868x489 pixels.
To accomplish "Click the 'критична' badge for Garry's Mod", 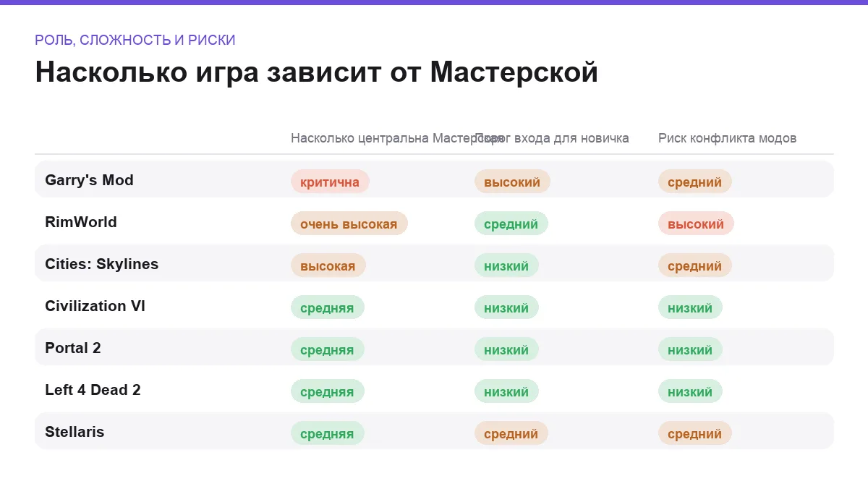I will coord(330,182).
